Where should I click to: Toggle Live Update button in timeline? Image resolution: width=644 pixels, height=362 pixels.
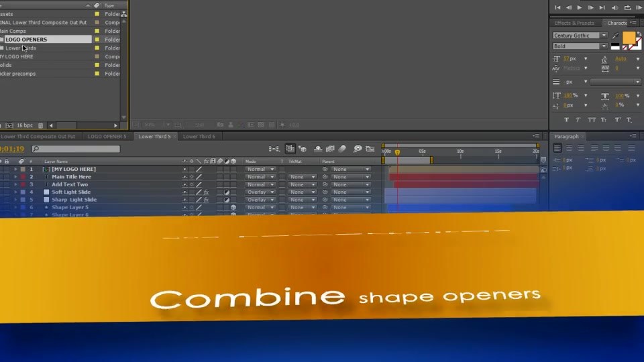coord(290,149)
